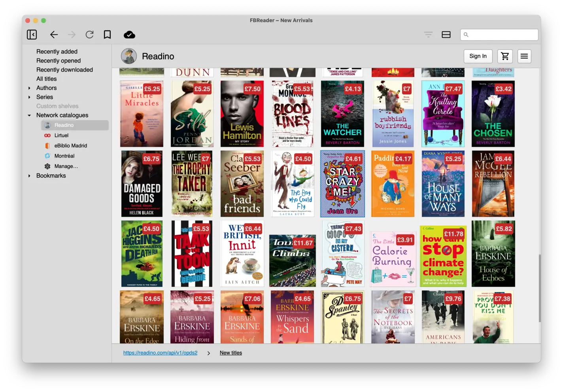Image resolution: width=563 pixels, height=392 pixels.
Task: Select Recently downloaded in sidebar
Action: 64,70
